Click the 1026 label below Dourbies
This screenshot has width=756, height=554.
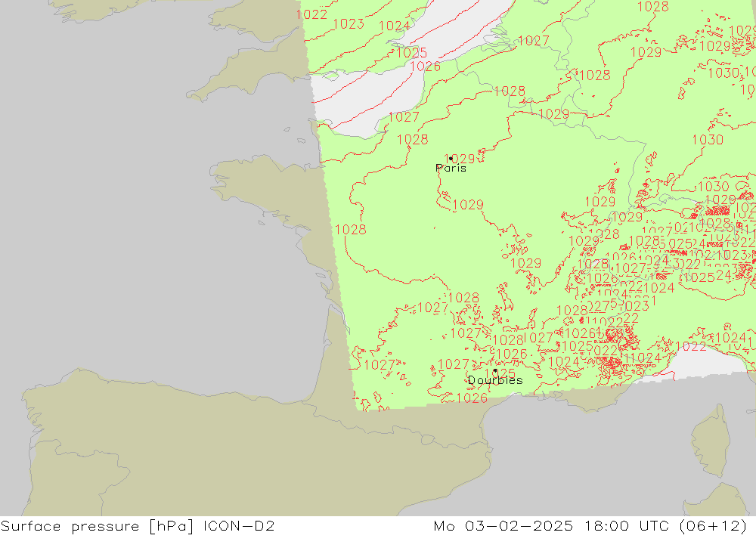(472, 398)
